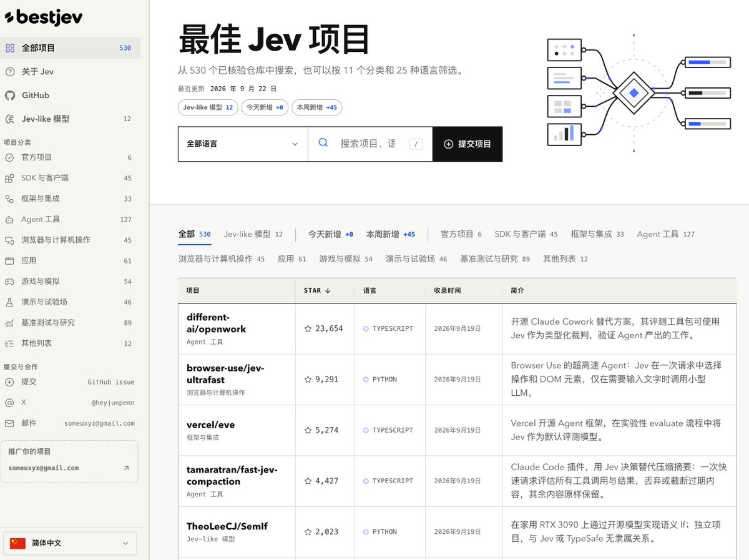
Task: Click the bestjev logo
Action: [43, 17]
